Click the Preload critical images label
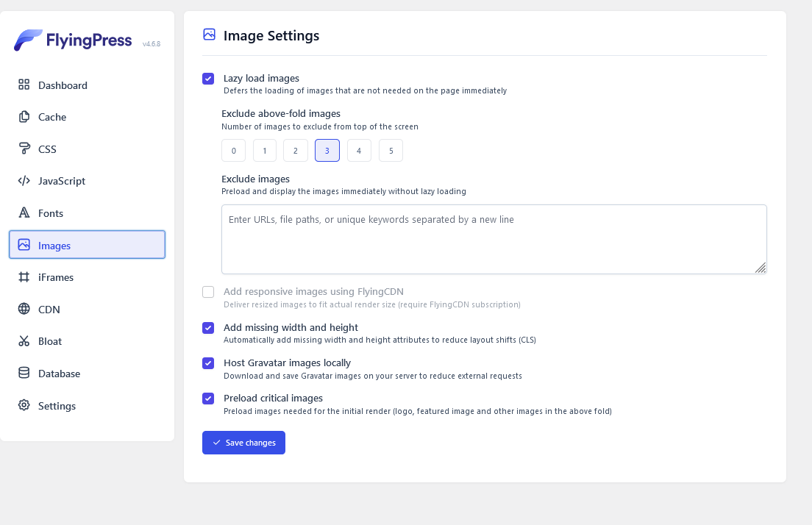Image resolution: width=812 pixels, height=525 pixels. [274, 398]
